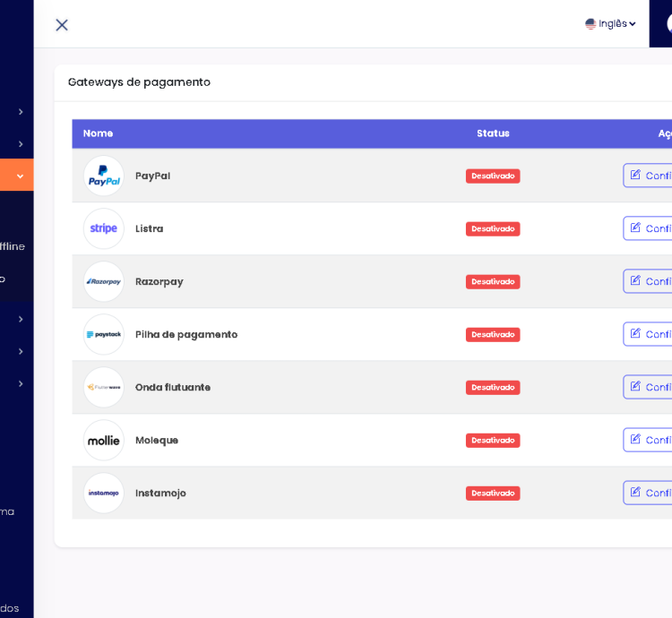Screen dimensions: 672x618
Task: Open the sidebar item ending in 'ffline'
Action: coord(12,246)
